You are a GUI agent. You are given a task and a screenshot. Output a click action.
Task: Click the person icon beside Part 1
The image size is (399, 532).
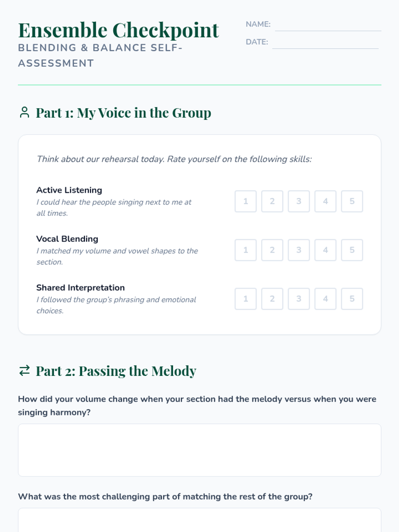(x=24, y=112)
